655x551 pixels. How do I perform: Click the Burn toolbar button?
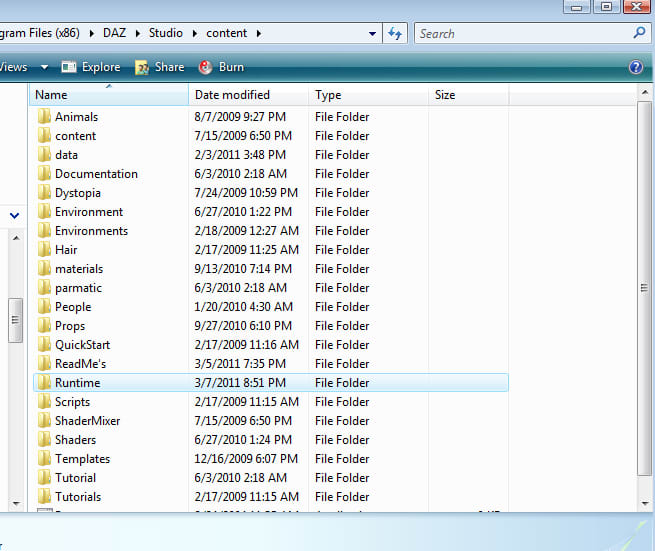click(221, 67)
